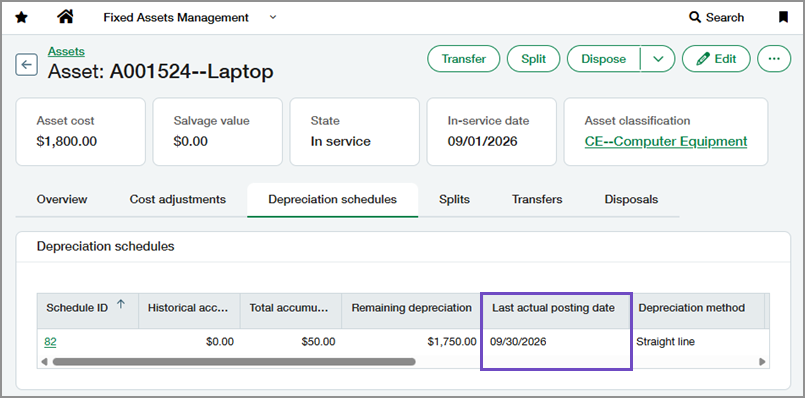Viewport: 805px width, 398px height.
Task: Click the Straight line method cell
Action: [x=665, y=342]
